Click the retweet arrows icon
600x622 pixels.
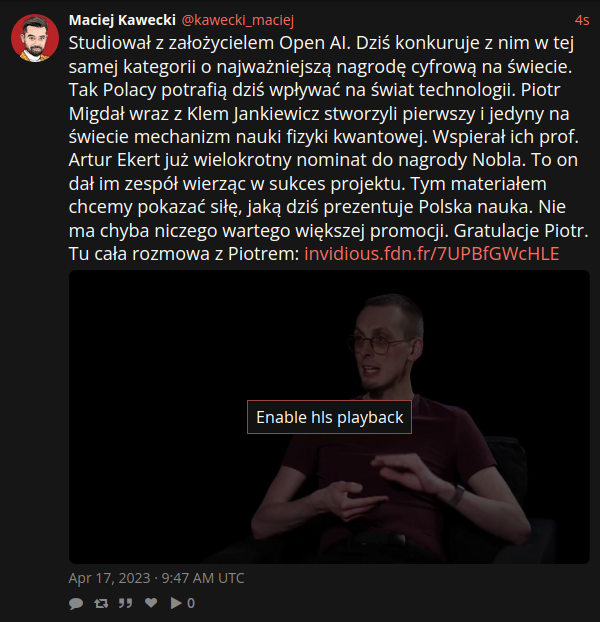(x=101, y=603)
